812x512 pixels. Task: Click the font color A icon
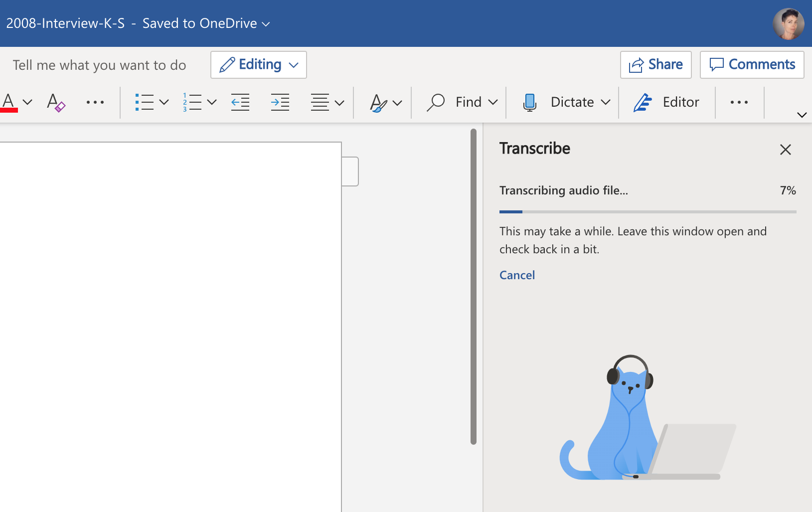point(9,102)
